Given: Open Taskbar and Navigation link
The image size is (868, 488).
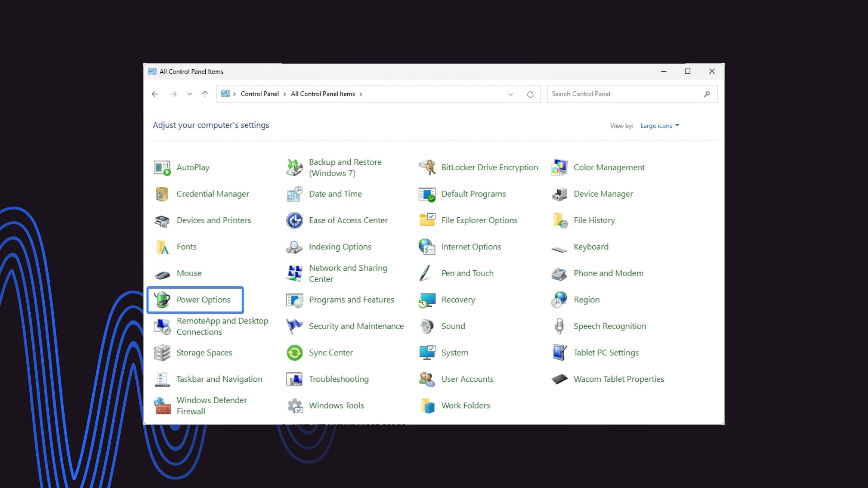Looking at the screenshot, I should click(x=219, y=379).
